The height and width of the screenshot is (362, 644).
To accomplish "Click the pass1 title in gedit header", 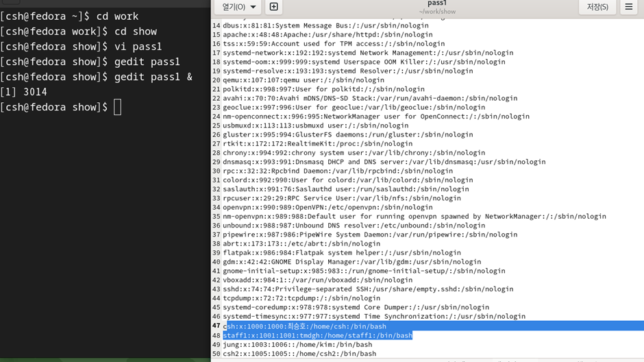I will (x=436, y=3).
